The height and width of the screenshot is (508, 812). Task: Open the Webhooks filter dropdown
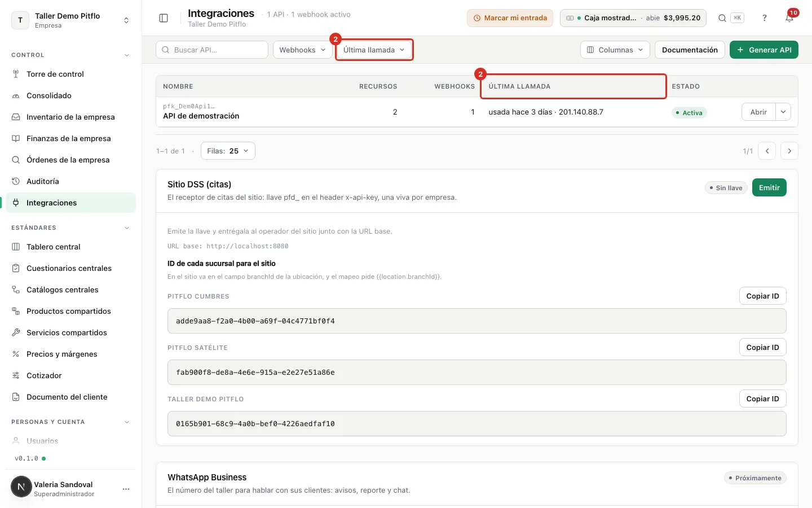tap(302, 50)
